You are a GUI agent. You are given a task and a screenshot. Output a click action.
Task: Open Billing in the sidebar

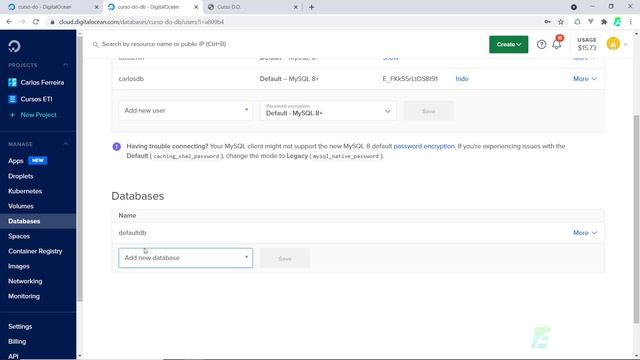[17, 342]
